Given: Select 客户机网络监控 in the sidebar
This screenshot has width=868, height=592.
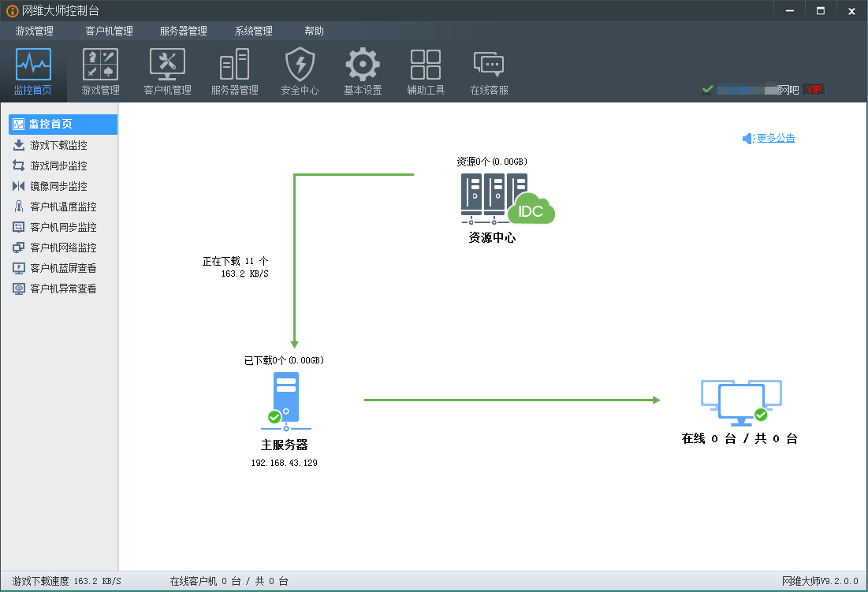Looking at the screenshot, I should point(63,248).
